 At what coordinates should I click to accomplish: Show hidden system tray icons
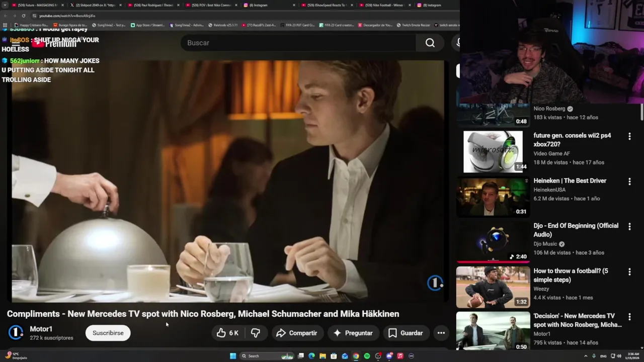(x=586, y=356)
